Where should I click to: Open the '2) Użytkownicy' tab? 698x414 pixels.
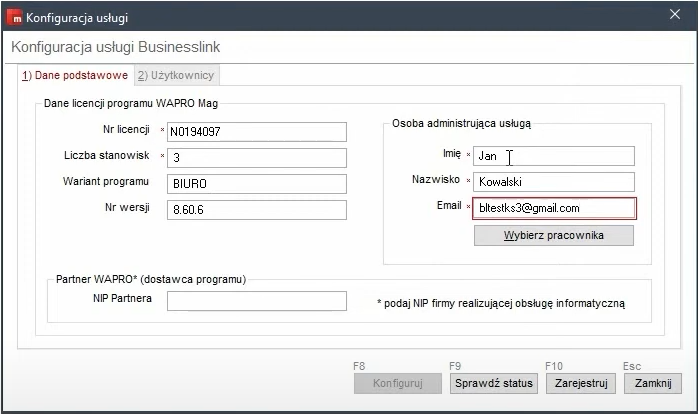(176, 75)
